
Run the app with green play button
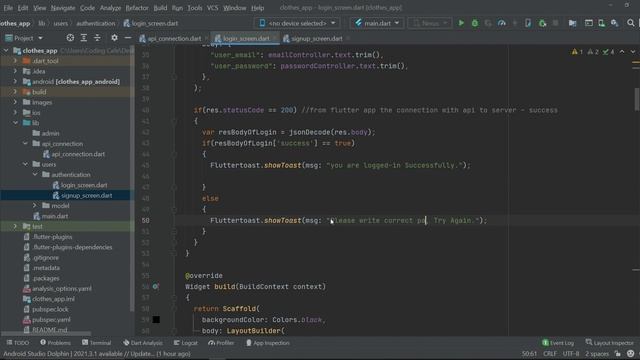[461, 23]
